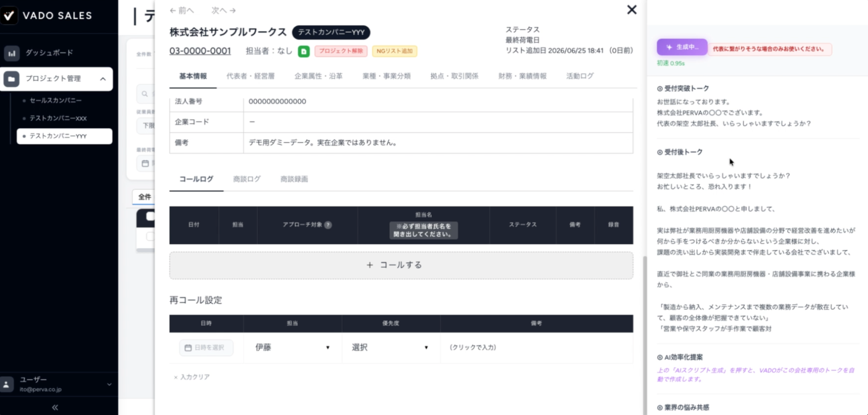This screenshot has width=868, height=415.
Task: Click the アプローチ対象 help question icon
Action: pyautogui.click(x=328, y=225)
